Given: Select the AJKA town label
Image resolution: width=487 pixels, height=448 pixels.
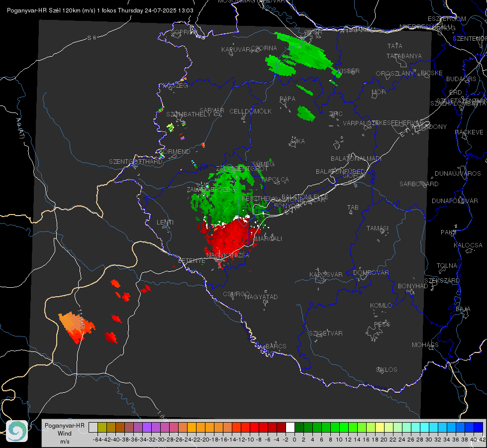Looking at the screenshot, I should [297, 141].
